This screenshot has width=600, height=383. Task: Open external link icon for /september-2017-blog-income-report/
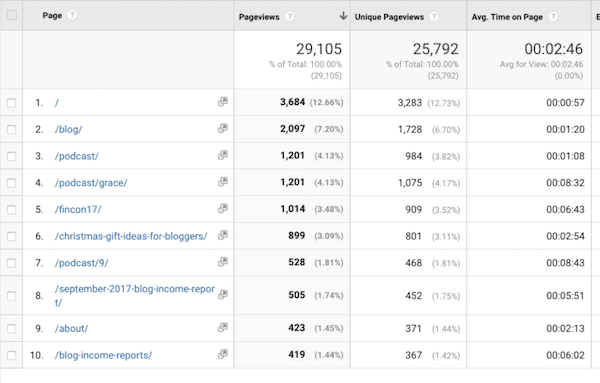(x=223, y=295)
